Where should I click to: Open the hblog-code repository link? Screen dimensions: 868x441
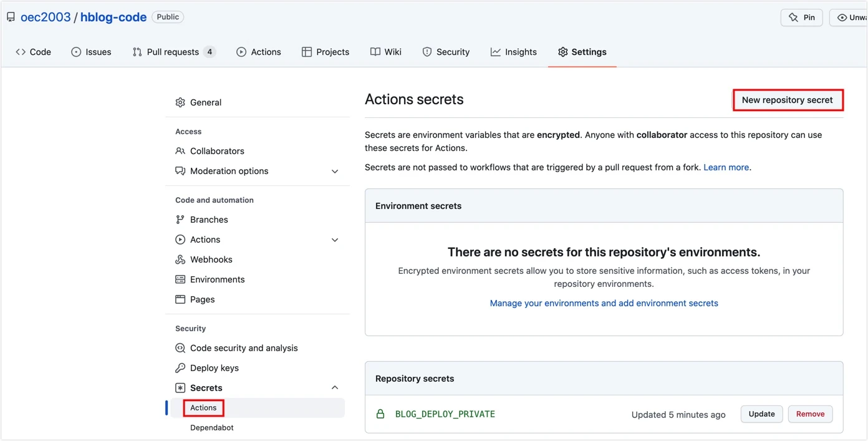113,17
